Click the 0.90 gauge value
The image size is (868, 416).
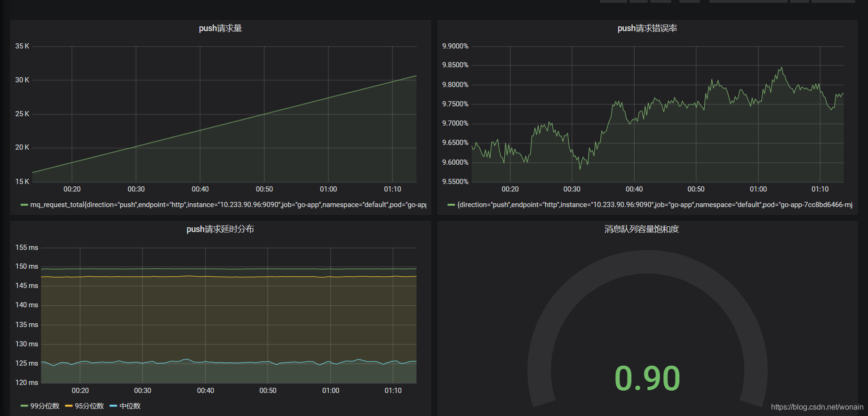(x=647, y=378)
